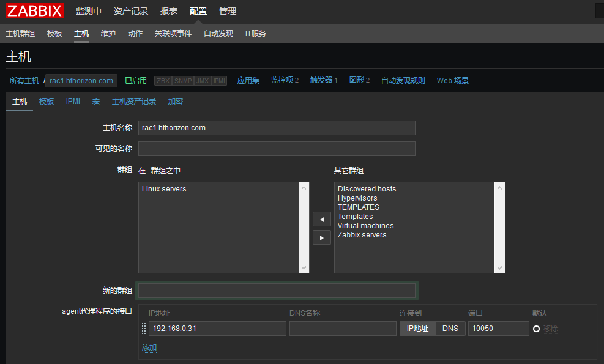
Task: Open the 资产记录 menu
Action: 131,11
